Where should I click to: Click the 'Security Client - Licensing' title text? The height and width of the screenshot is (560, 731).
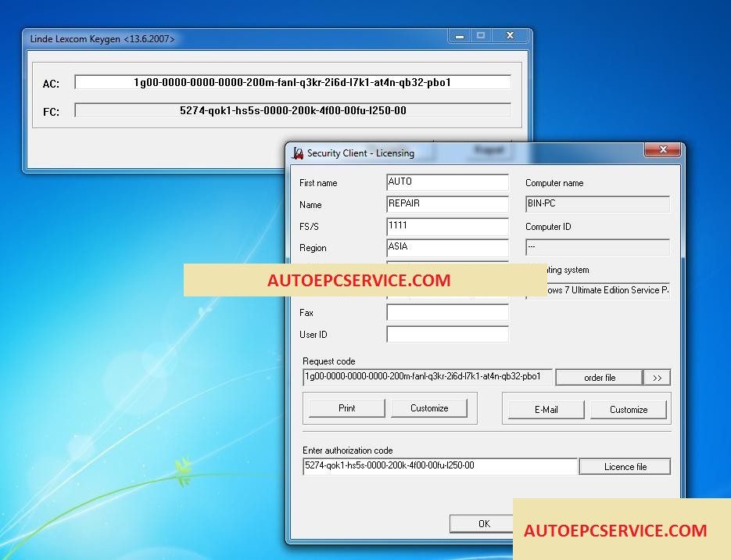coord(360,153)
